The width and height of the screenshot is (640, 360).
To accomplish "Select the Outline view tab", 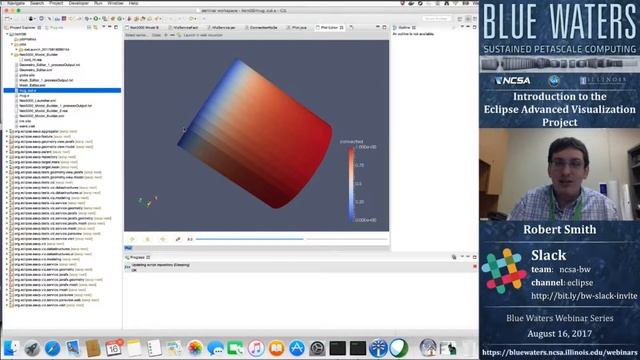I will point(404,27).
